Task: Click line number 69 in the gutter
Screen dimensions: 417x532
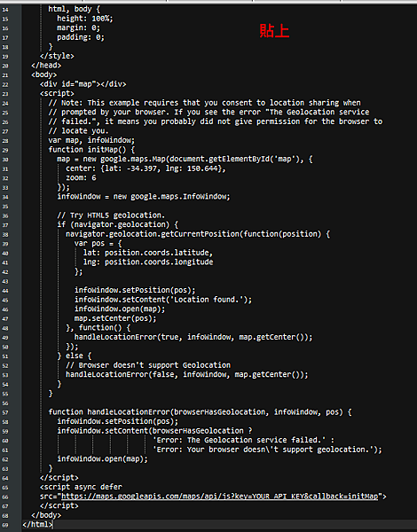Action: coord(5,525)
